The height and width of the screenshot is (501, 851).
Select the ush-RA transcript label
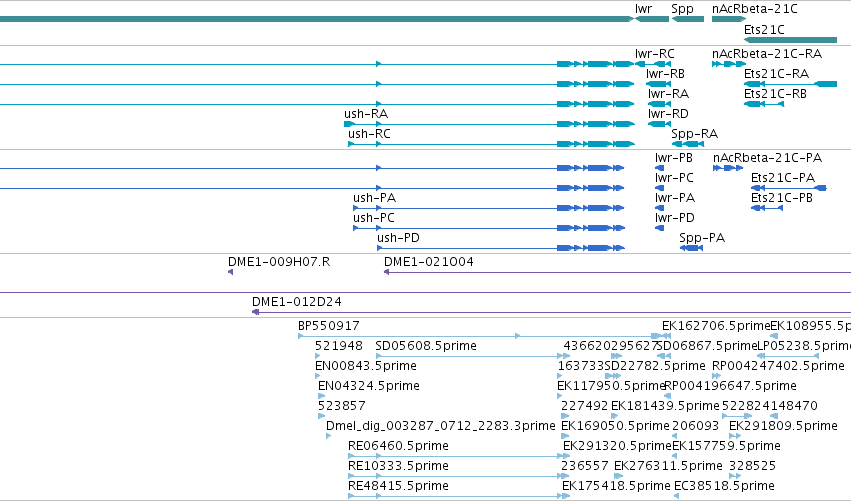(x=366, y=114)
